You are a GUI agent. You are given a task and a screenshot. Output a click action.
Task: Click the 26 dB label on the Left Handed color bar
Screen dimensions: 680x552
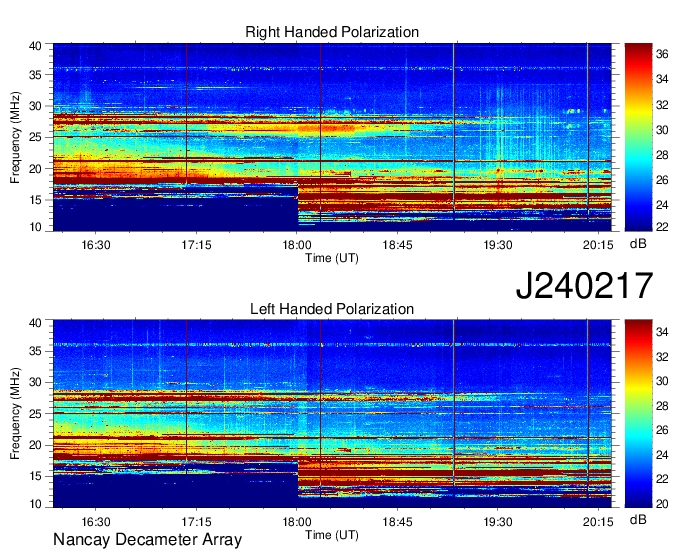(x=662, y=430)
